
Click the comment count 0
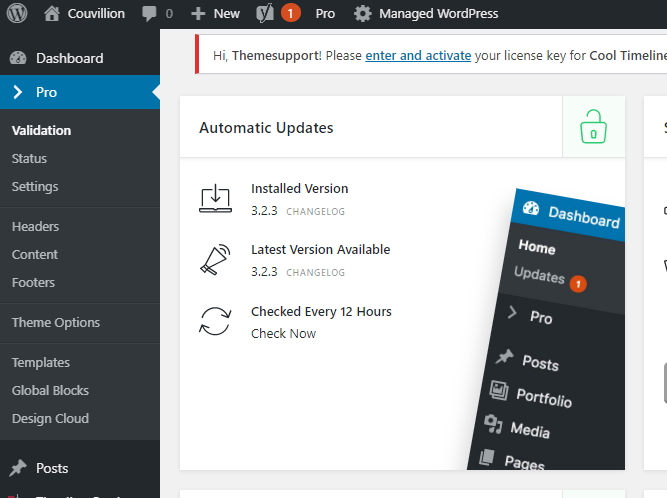pyautogui.click(x=169, y=14)
